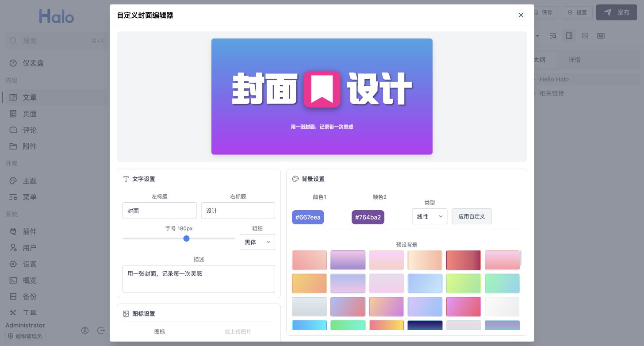644x346 pixels.
Task: Click the 用户 user icon
Action: (13, 248)
